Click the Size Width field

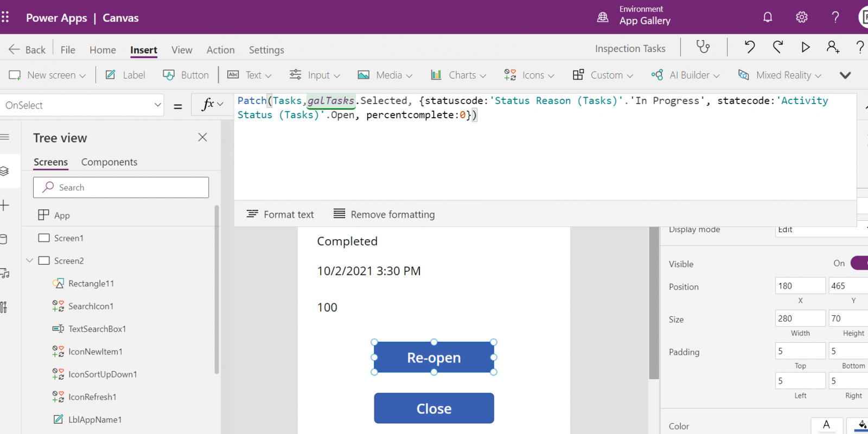tap(800, 318)
